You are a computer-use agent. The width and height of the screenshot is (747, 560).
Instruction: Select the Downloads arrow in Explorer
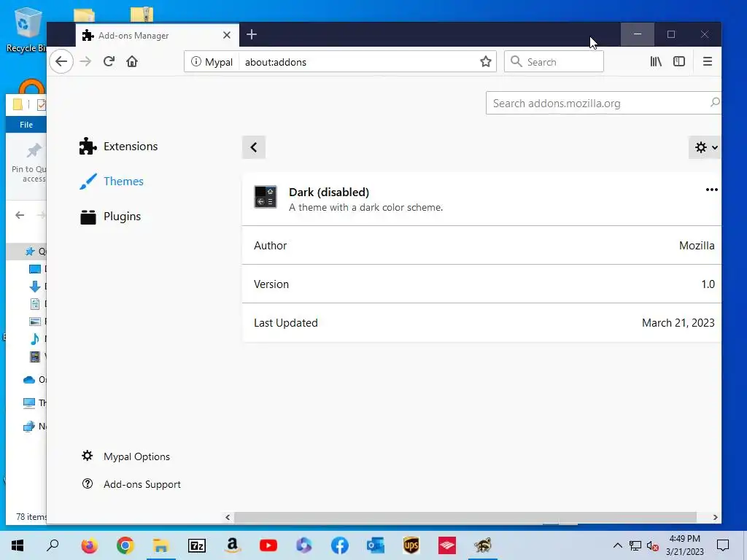coord(35,286)
